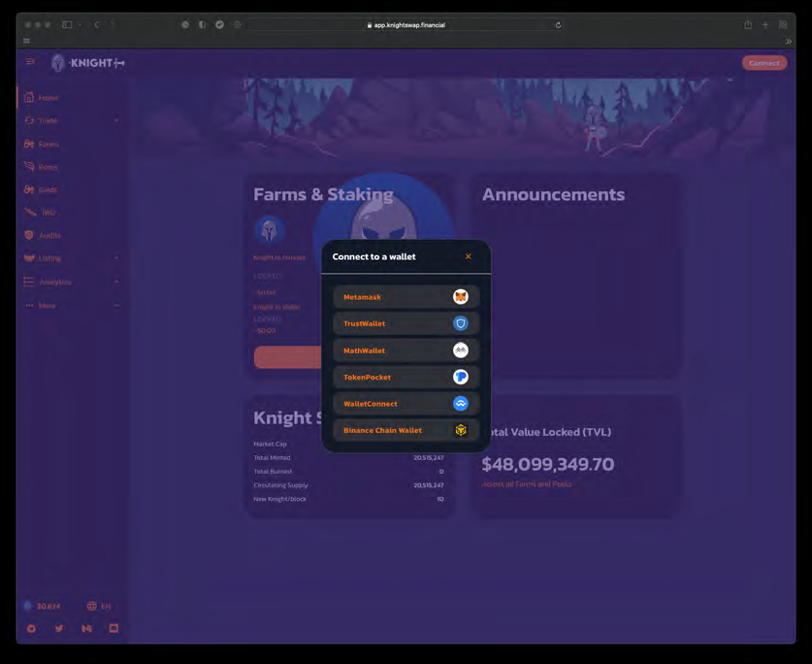Choose the TokenPocket option
The height and width of the screenshot is (664, 812).
(406, 377)
